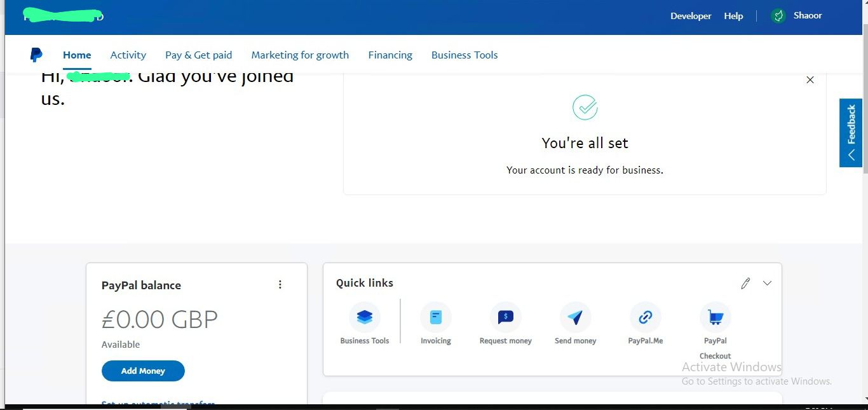The image size is (868, 410).
Task: Open the Pay & Get paid menu
Action: click(198, 55)
